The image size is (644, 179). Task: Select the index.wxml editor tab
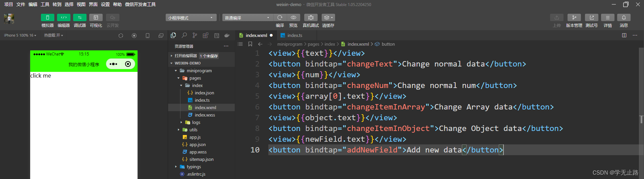(x=256, y=35)
